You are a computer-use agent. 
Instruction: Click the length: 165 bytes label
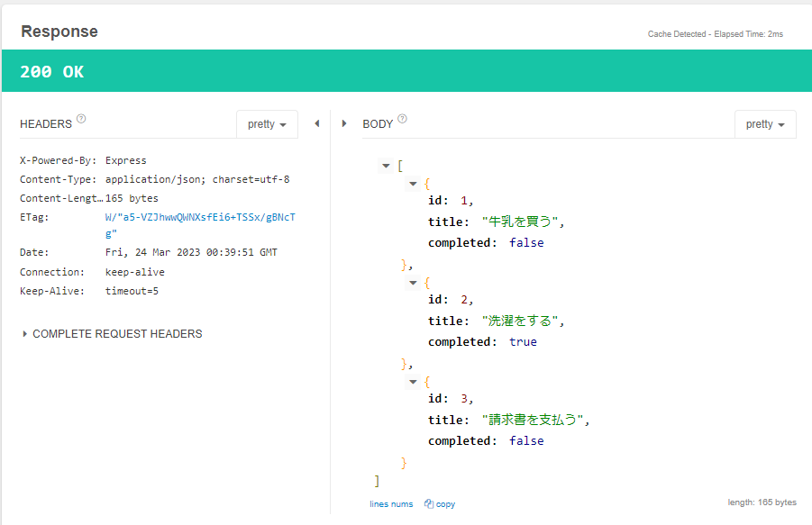tap(762, 502)
